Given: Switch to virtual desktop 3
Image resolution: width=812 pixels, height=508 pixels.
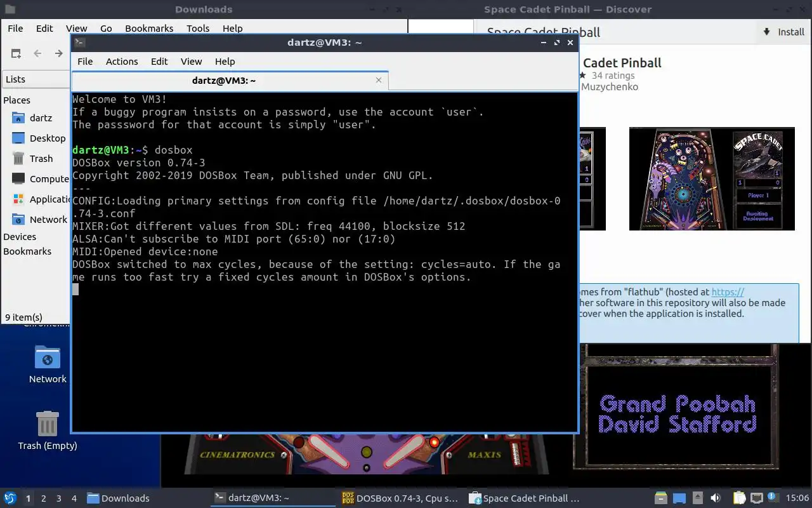Looking at the screenshot, I should (59, 498).
